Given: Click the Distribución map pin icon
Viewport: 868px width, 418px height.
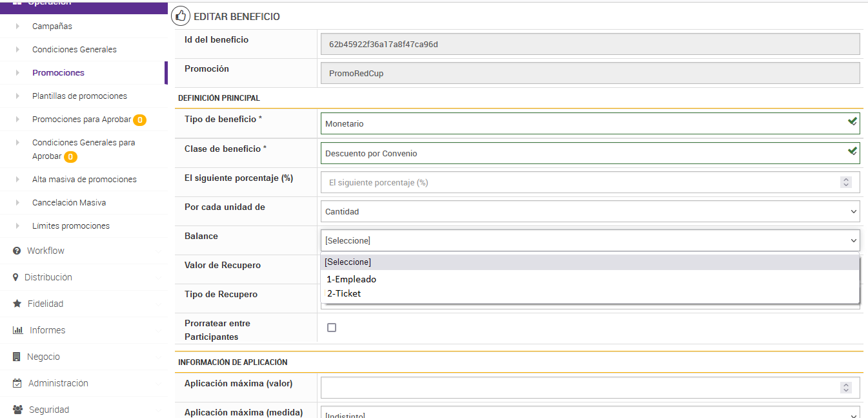Looking at the screenshot, I should [x=16, y=277].
